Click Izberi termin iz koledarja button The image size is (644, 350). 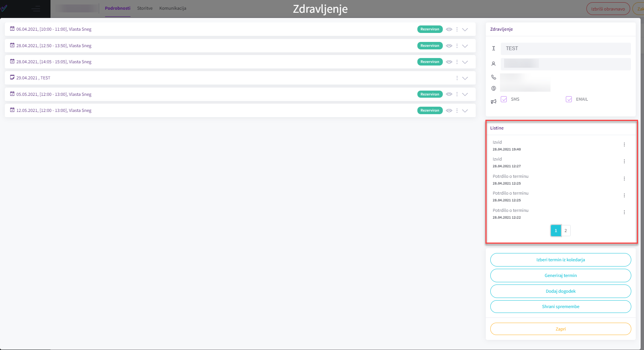click(560, 260)
